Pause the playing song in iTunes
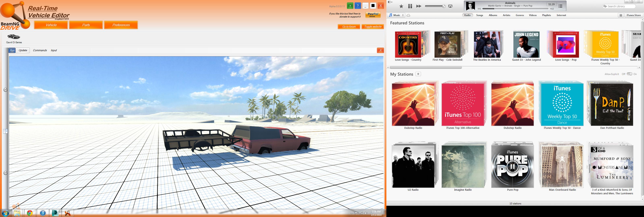 410,6
